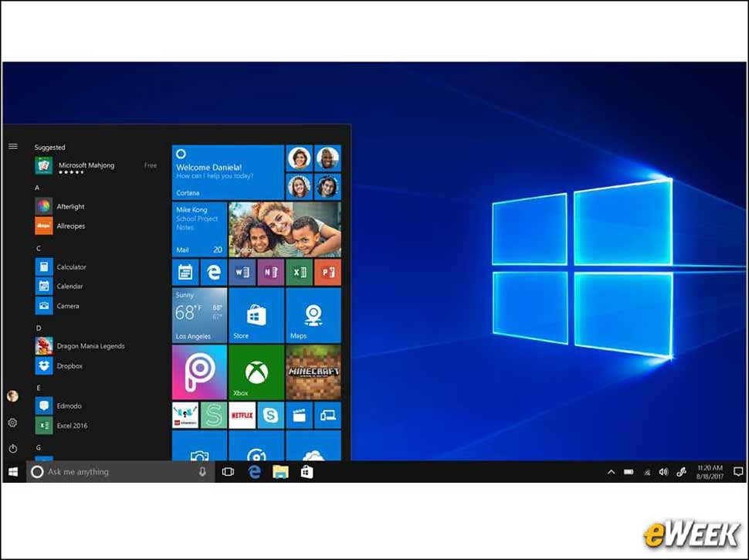
Task: Open top-right contact photo in People tile
Action: point(327,158)
